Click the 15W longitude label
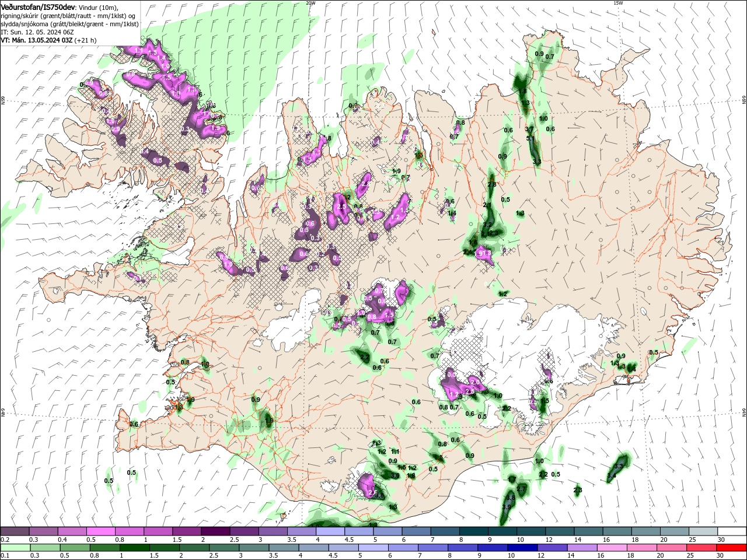This screenshot has height=560, width=747. pyautogui.click(x=618, y=3)
